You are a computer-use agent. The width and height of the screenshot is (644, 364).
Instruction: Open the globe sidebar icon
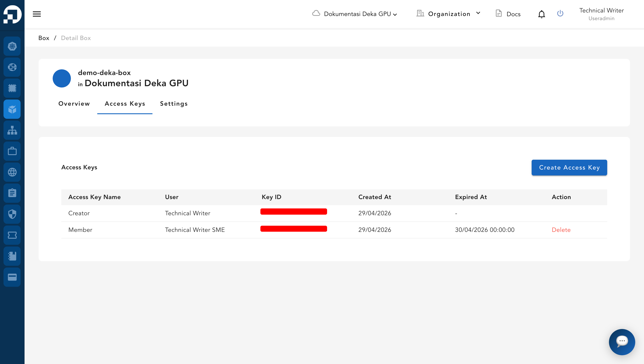12,172
